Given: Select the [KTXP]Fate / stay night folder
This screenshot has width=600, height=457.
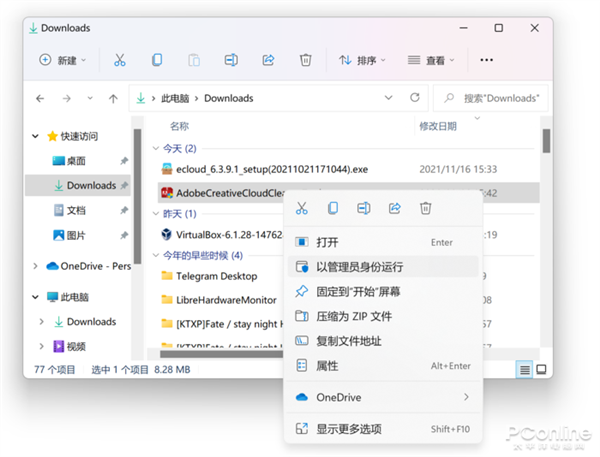Looking at the screenshot, I should [x=229, y=324].
